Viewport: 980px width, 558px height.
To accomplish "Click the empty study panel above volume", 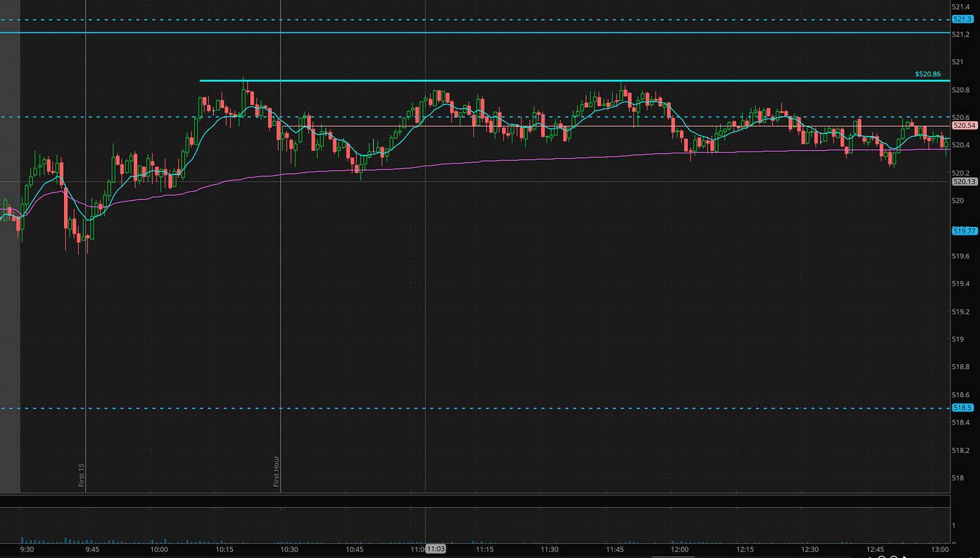I will [x=475, y=501].
